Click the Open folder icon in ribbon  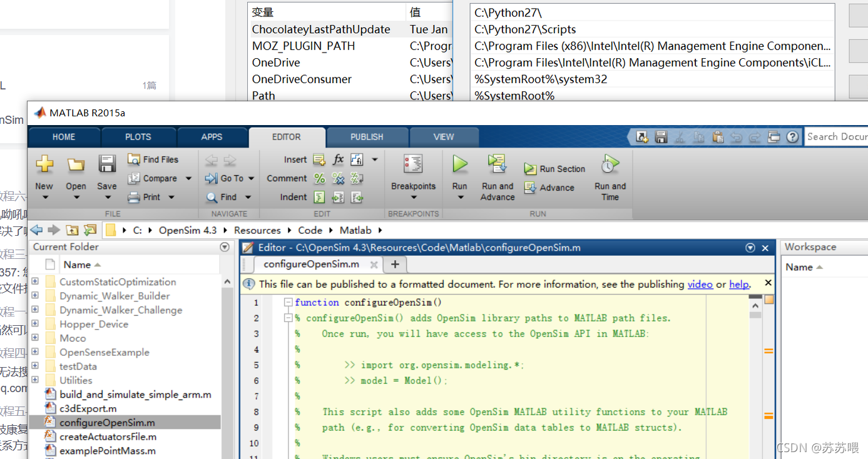coord(76,164)
